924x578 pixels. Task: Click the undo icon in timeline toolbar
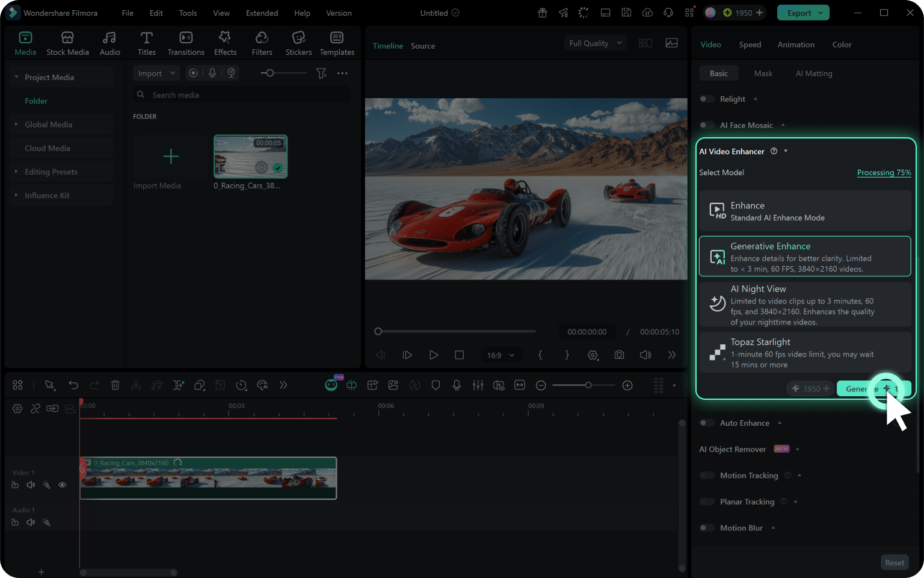(x=73, y=385)
